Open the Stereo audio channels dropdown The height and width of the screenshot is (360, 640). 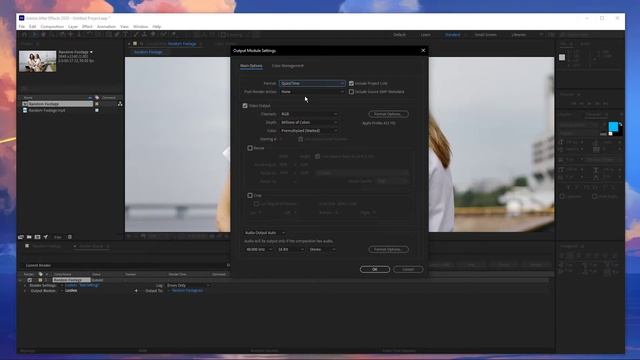pyautogui.click(x=322, y=249)
